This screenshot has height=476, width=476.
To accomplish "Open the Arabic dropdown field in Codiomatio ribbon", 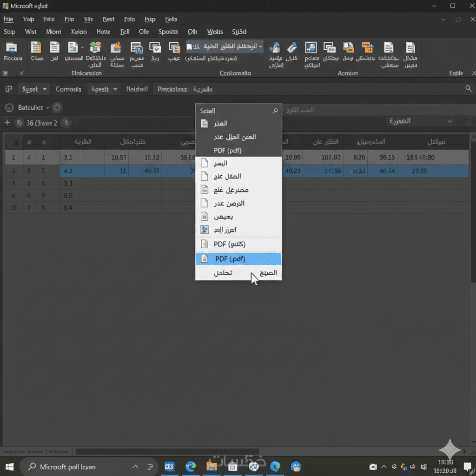I will tap(225, 46).
